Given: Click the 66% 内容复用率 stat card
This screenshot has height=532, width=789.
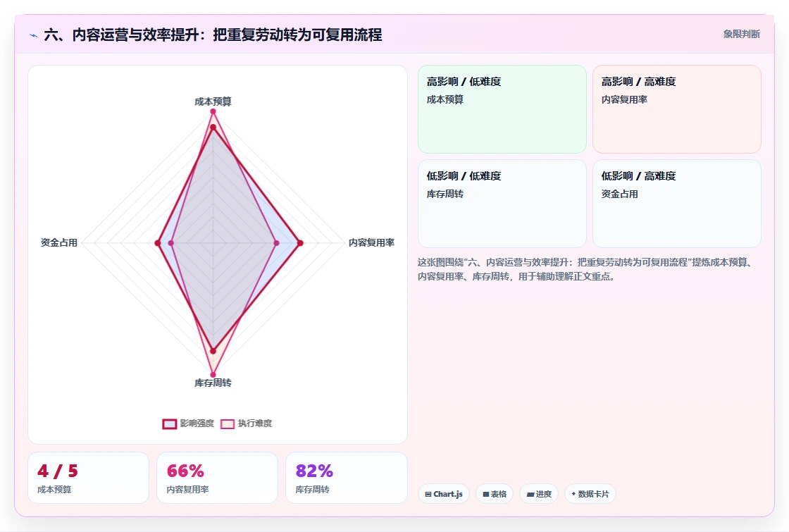Looking at the screenshot, I should [x=218, y=478].
